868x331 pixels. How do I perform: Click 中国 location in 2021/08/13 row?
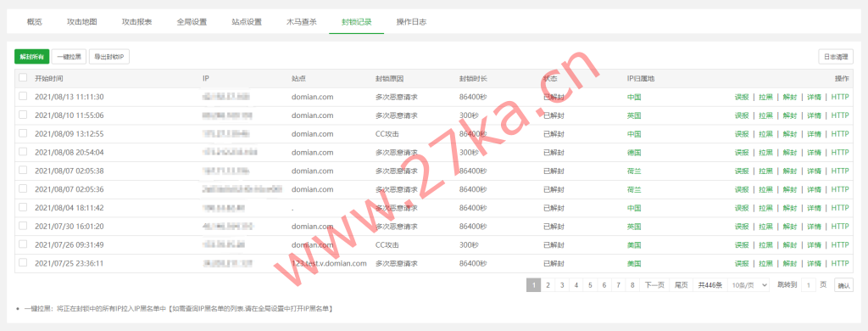pyautogui.click(x=634, y=97)
